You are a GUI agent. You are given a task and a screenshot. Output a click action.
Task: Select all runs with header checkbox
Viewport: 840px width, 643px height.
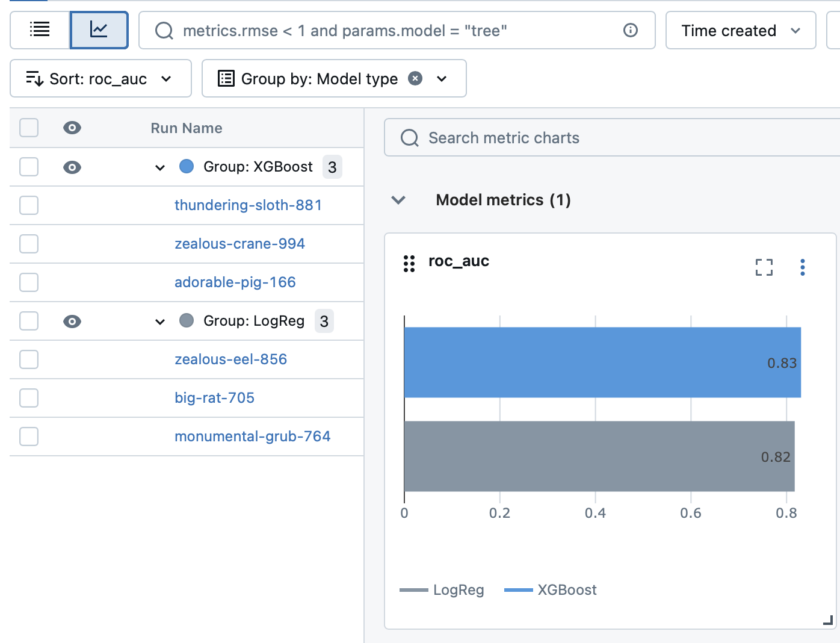29,128
